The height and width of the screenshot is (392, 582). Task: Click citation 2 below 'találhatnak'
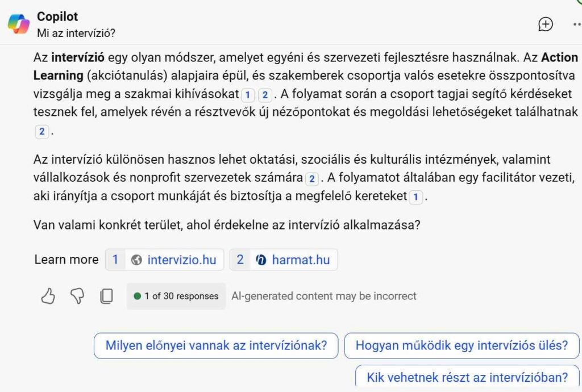click(41, 131)
